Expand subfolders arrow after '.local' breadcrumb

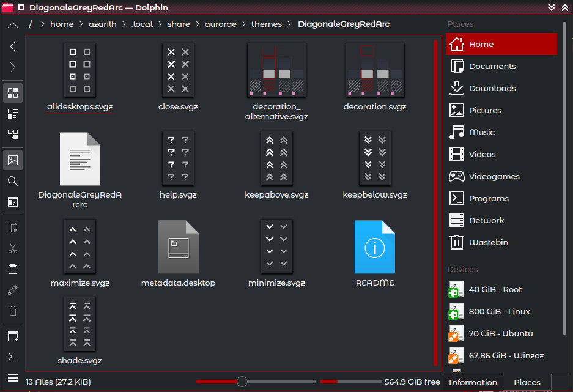click(160, 24)
